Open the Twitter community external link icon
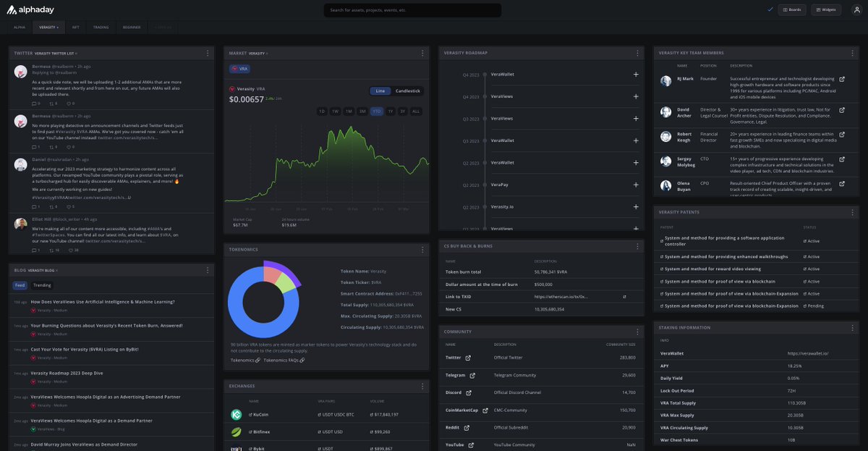The height and width of the screenshot is (451, 868). pyautogui.click(x=468, y=358)
